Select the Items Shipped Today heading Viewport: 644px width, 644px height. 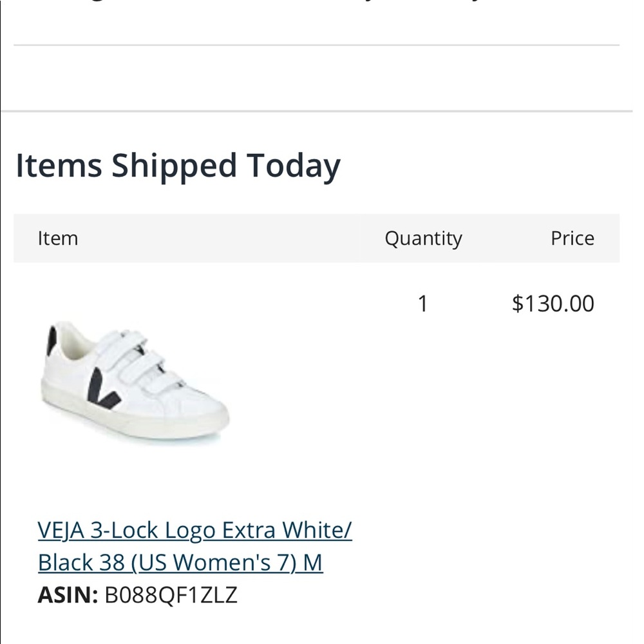point(178,166)
